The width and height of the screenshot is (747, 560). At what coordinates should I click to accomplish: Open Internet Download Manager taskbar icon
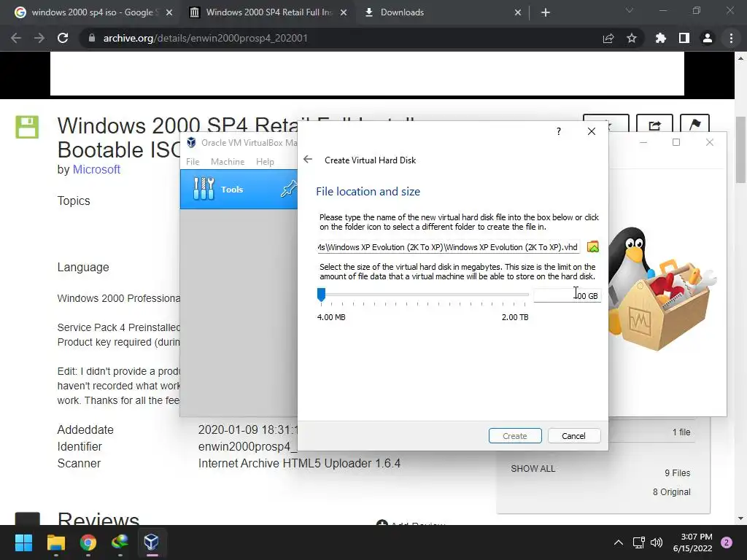coord(120,542)
